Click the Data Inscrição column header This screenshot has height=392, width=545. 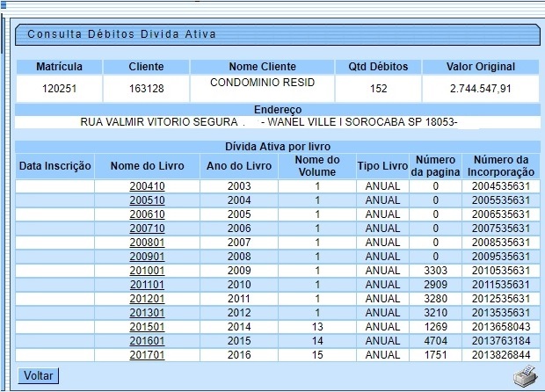(55, 166)
